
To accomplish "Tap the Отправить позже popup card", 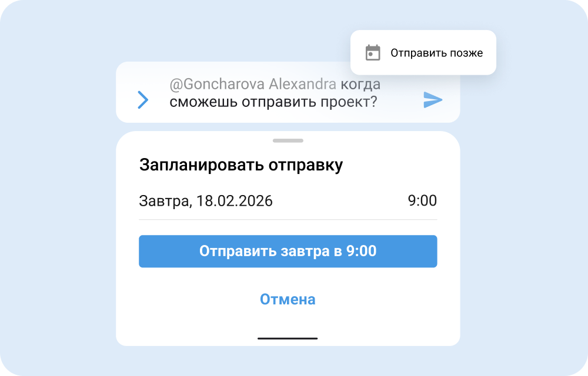I will click(x=423, y=52).
